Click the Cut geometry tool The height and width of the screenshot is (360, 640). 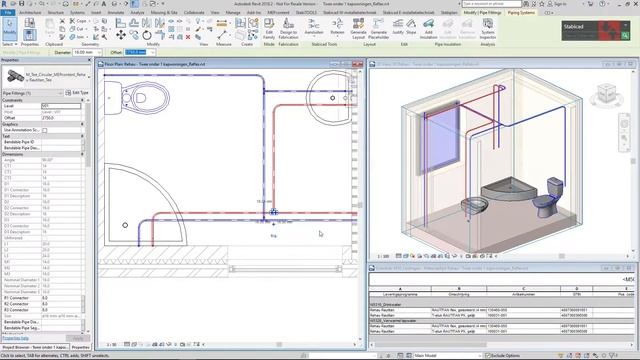click(79, 29)
